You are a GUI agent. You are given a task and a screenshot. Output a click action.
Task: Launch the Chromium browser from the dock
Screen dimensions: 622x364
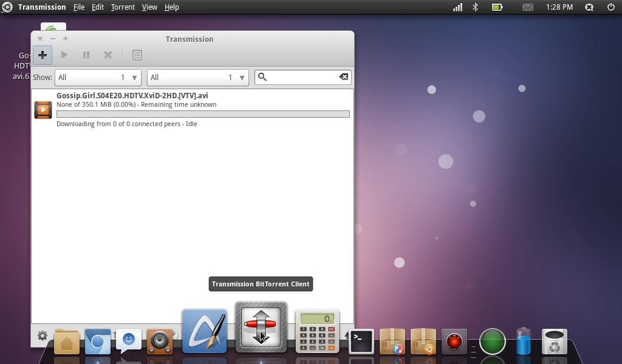[98, 342]
